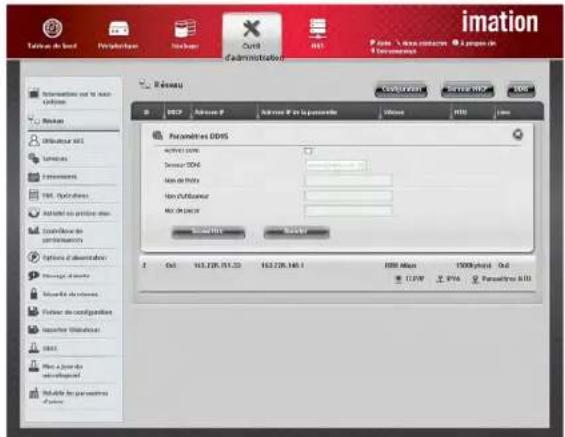The height and width of the screenshot is (437, 565).
Task: Click the Réseau heading icon
Action: (x=145, y=84)
